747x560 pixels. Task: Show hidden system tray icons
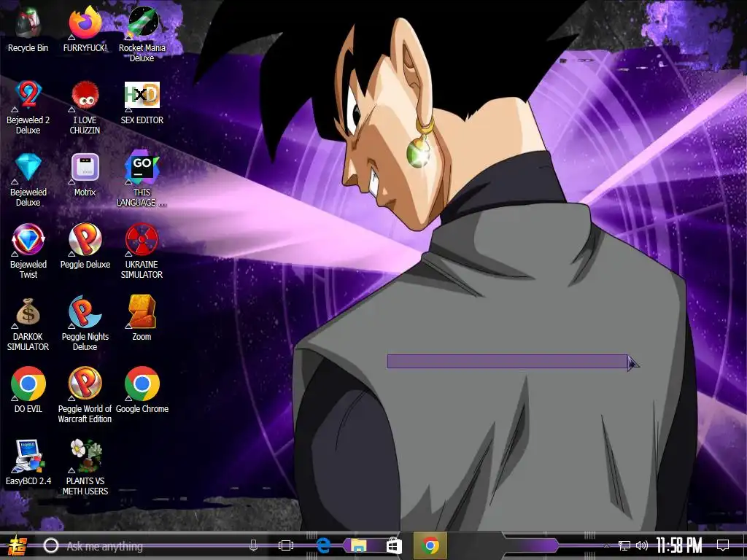(605, 545)
